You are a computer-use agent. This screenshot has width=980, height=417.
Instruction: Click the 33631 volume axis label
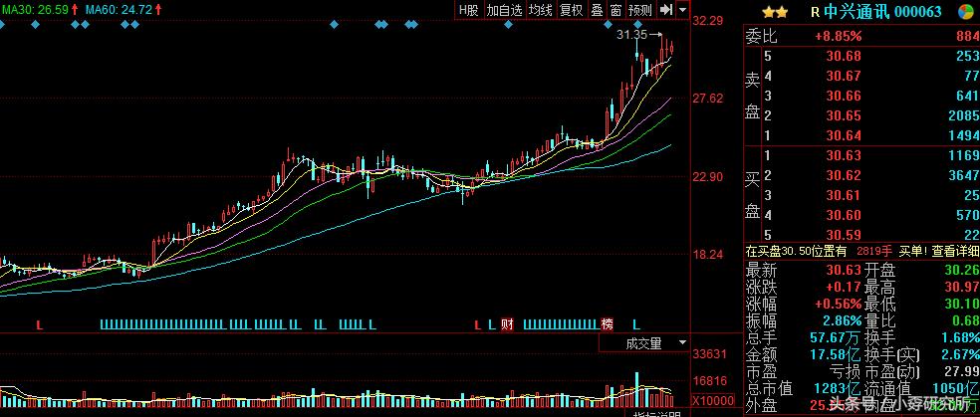[709, 354]
